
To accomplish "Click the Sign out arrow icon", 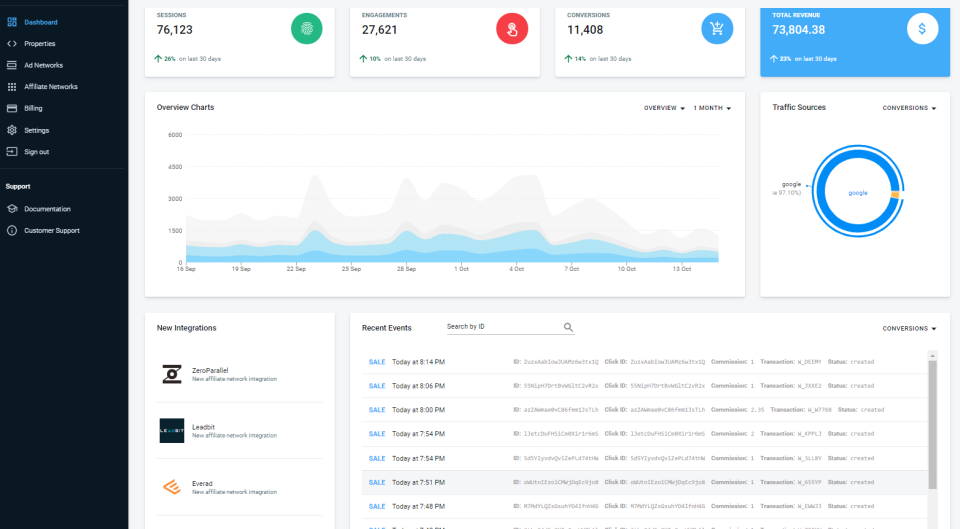I will click(12, 151).
